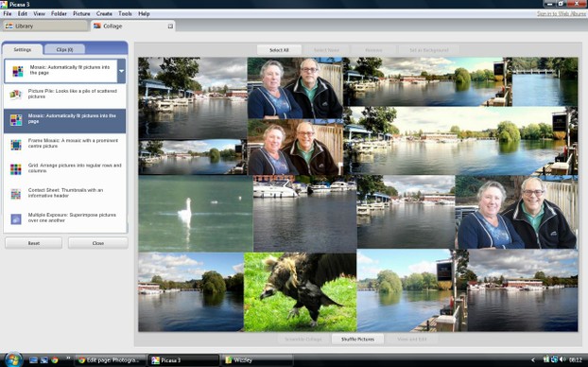Switch to the Library tab

45,26
